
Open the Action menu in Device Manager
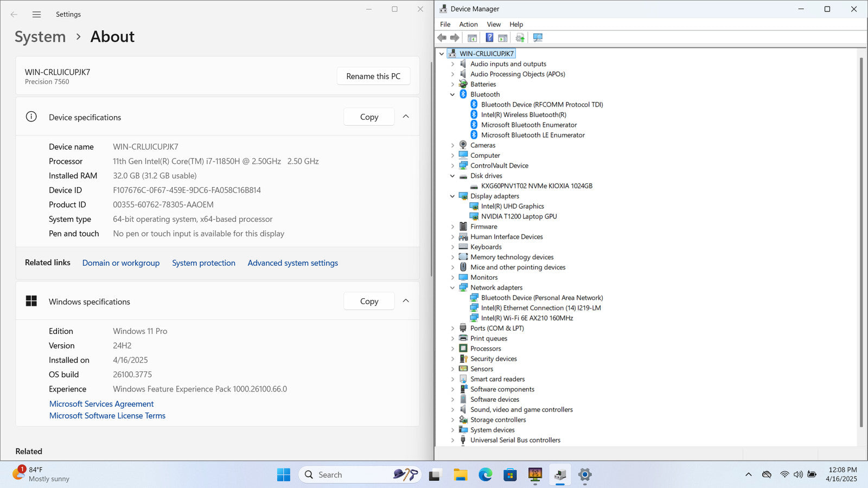(469, 24)
